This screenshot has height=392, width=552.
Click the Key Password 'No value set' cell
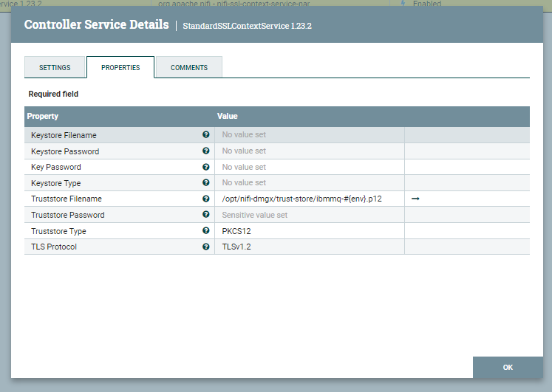[310, 167]
